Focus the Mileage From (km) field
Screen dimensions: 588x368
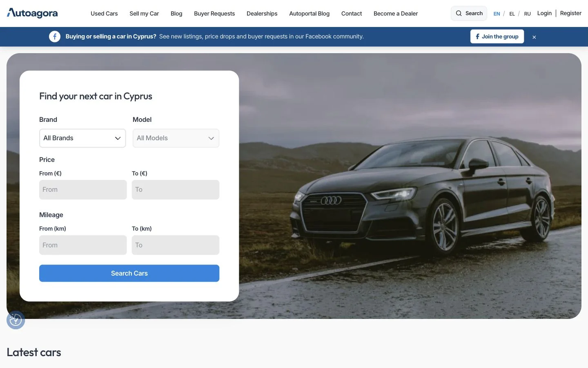click(83, 245)
